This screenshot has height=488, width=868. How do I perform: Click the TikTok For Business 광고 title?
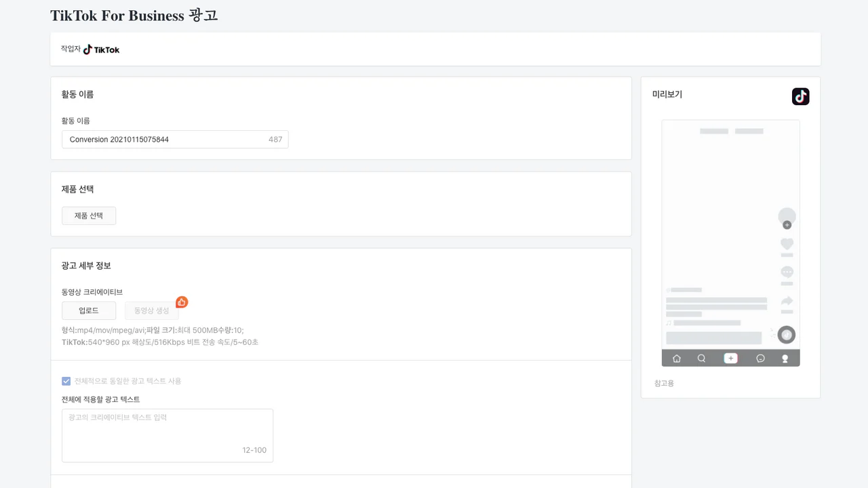coord(134,15)
